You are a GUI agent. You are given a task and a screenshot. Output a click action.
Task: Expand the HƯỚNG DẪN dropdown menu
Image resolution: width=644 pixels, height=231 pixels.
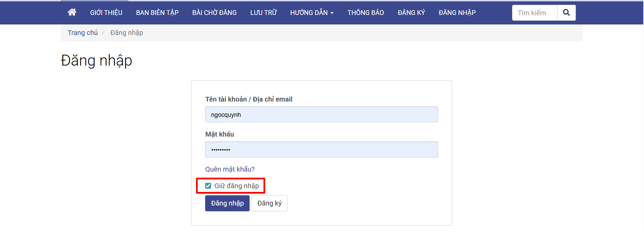[312, 13]
